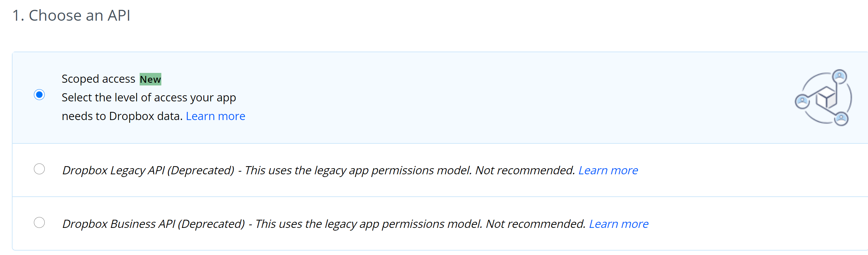Click Learn more for Dropbox Legacy API
This screenshot has width=868, height=255.
point(608,170)
